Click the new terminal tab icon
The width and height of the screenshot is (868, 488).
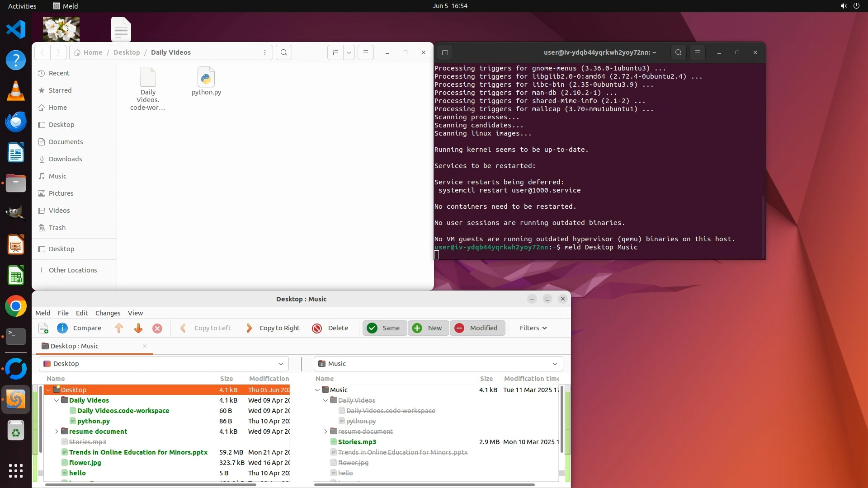point(445,52)
